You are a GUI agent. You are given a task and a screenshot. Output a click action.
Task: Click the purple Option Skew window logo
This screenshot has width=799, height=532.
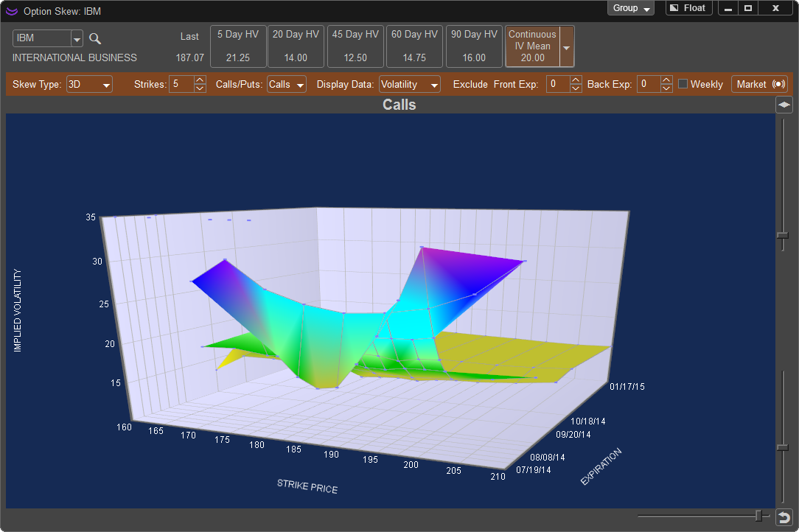[x=11, y=11]
